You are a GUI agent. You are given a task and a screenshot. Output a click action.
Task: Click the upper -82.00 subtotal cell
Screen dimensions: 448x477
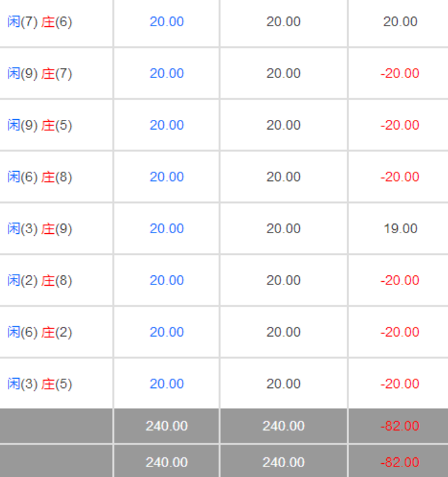(x=400, y=426)
